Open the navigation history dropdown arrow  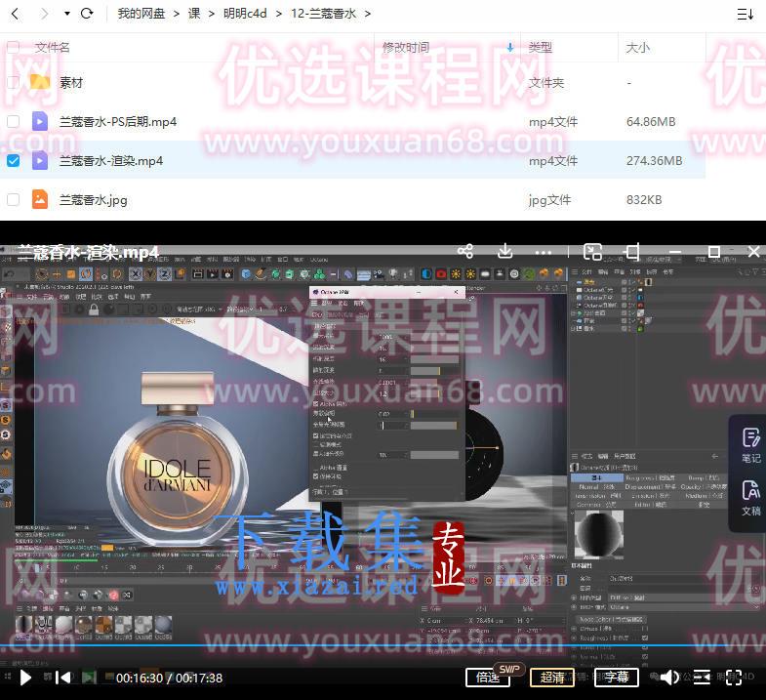[x=67, y=14]
